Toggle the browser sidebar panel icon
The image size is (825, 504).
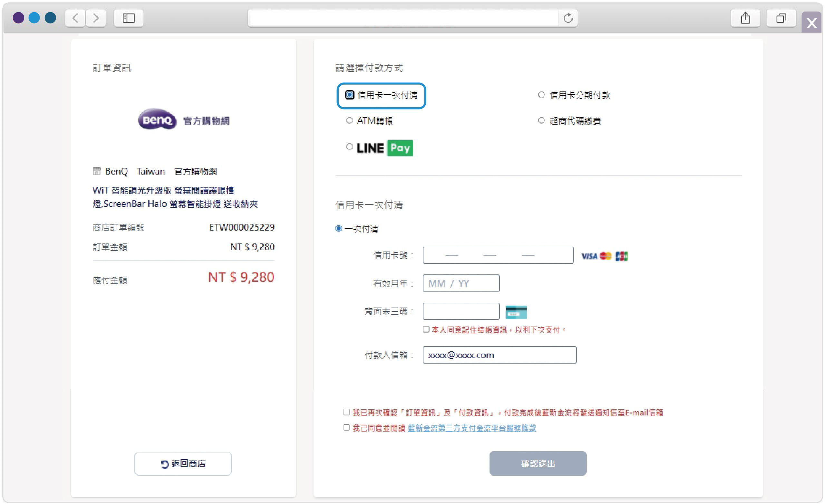129,18
